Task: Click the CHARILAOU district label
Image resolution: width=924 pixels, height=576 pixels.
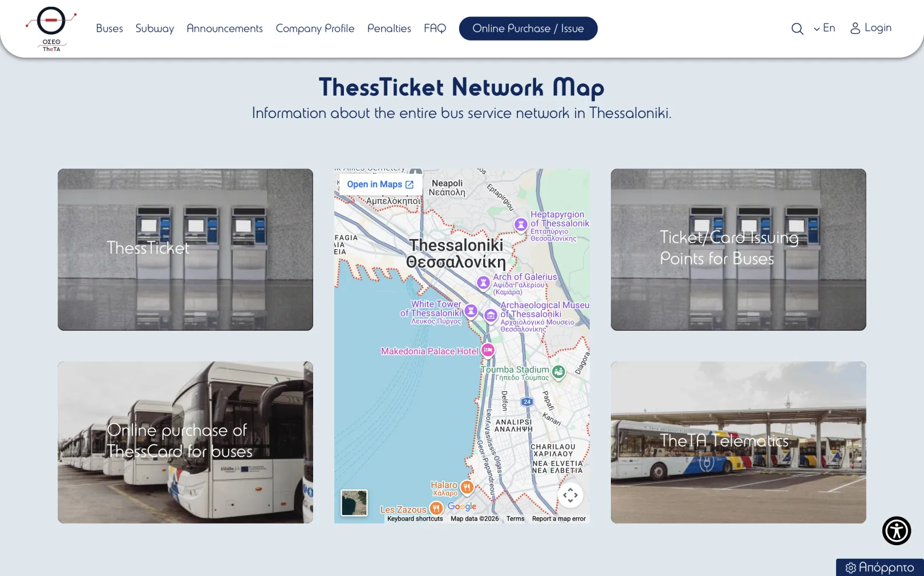Action: (x=553, y=450)
